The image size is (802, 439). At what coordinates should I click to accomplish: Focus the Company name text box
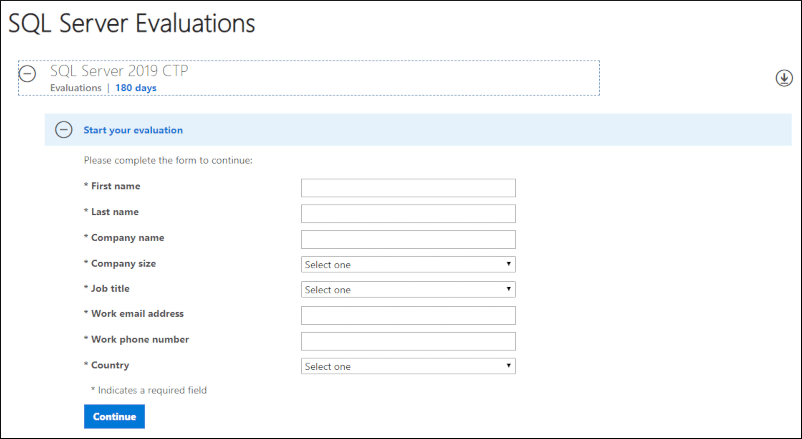click(408, 239)
